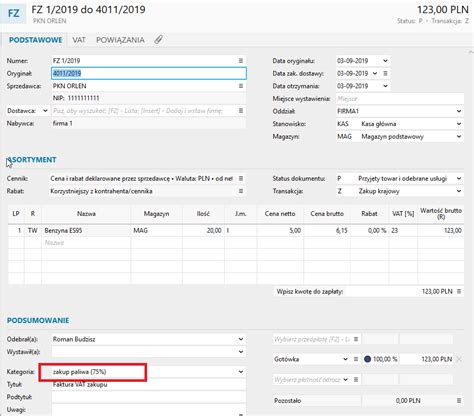Click list icon in Wybierz przedpłatę field

coord(356,339)
